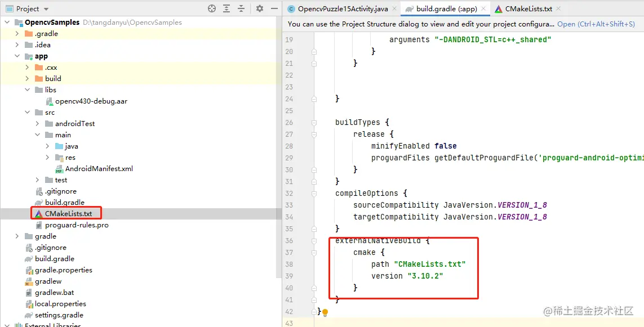644x327 pixels.
Task: Switch to the CMakeLists.txt editor tab
Action: click(x=528, y=8)
